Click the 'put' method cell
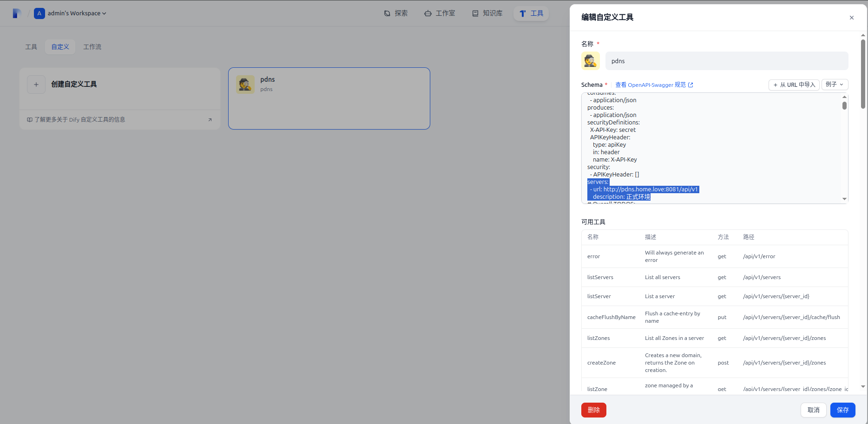Viewport: 868px width, 424px height. point(722,317)
